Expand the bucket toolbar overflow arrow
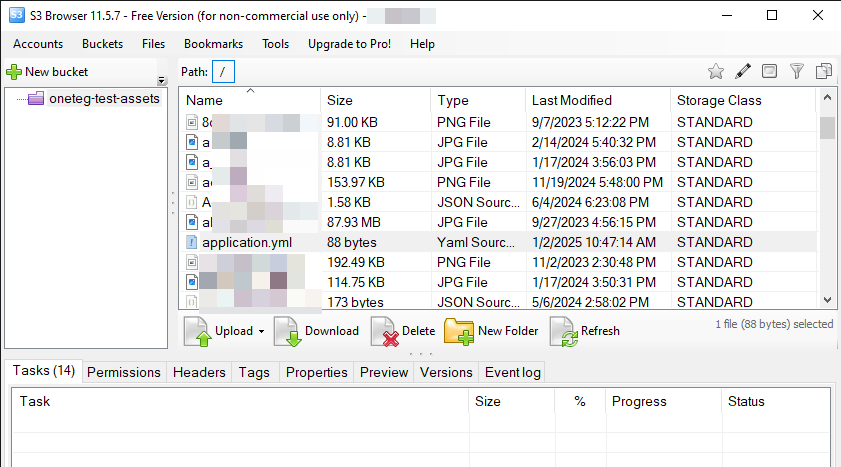 (162, 80)
